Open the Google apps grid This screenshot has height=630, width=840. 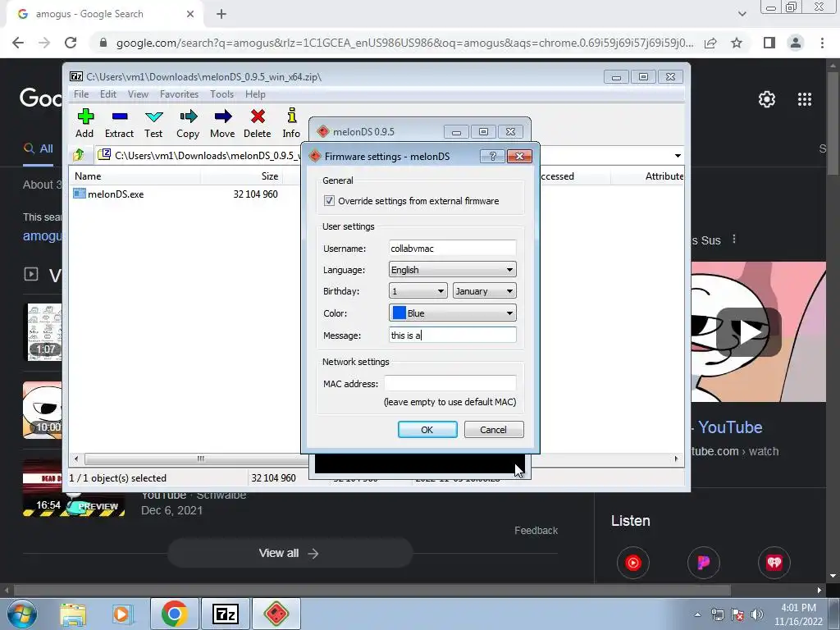point(805,99)
